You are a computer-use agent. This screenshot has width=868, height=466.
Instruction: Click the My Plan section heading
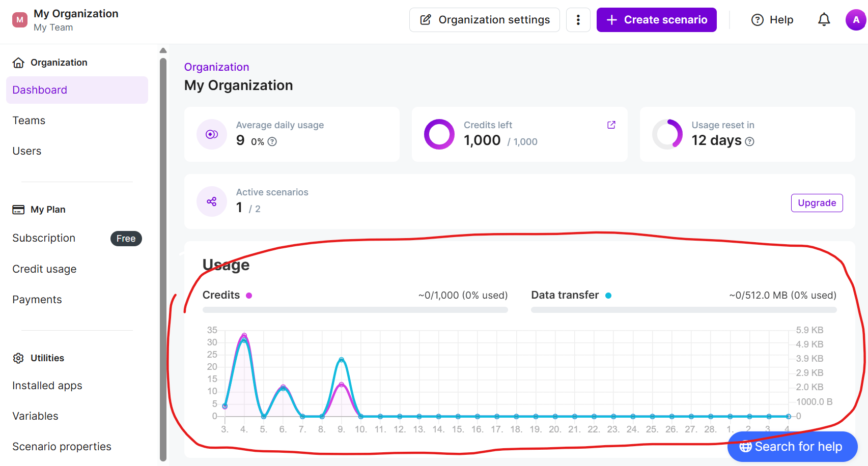[x=48, y=210]
